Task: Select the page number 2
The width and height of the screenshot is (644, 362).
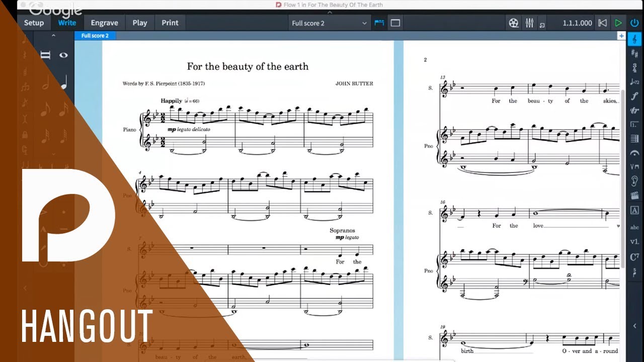Action: pyautogui.click(x=425, y=60)
